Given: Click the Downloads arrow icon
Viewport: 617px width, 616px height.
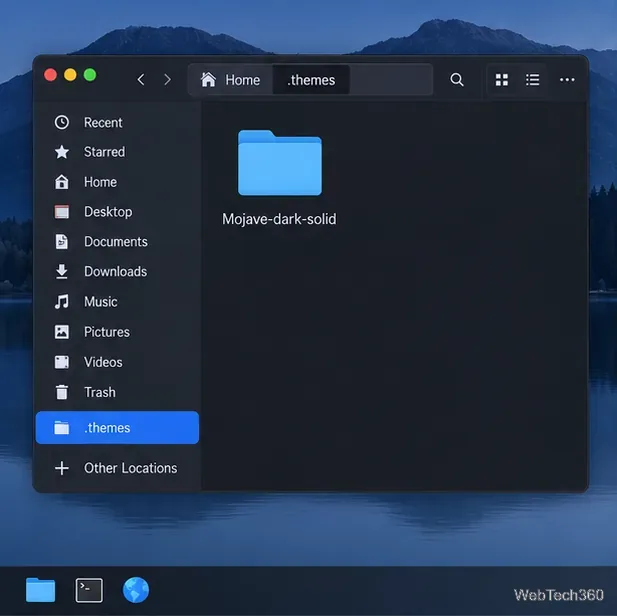Looking at the screenshot, I should coord(62,272).
